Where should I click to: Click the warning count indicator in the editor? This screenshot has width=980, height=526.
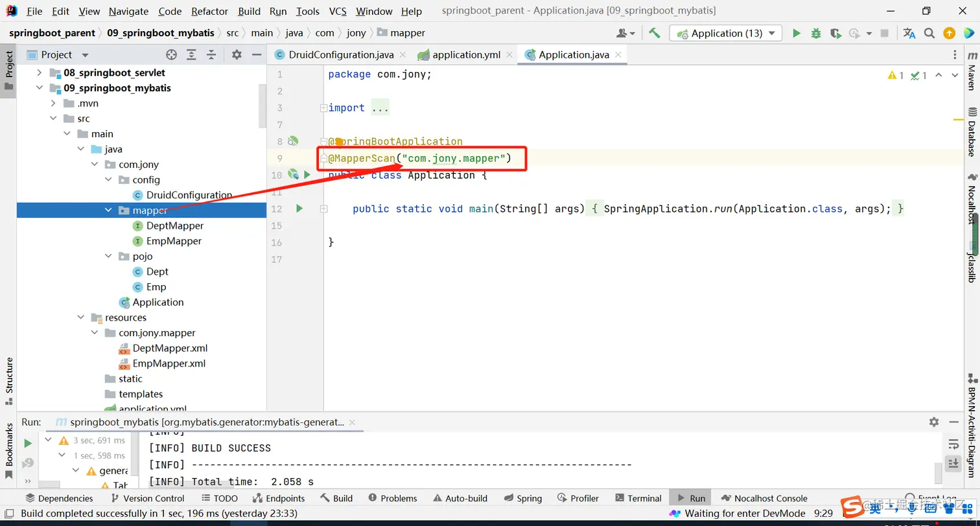tap(896, 76)
